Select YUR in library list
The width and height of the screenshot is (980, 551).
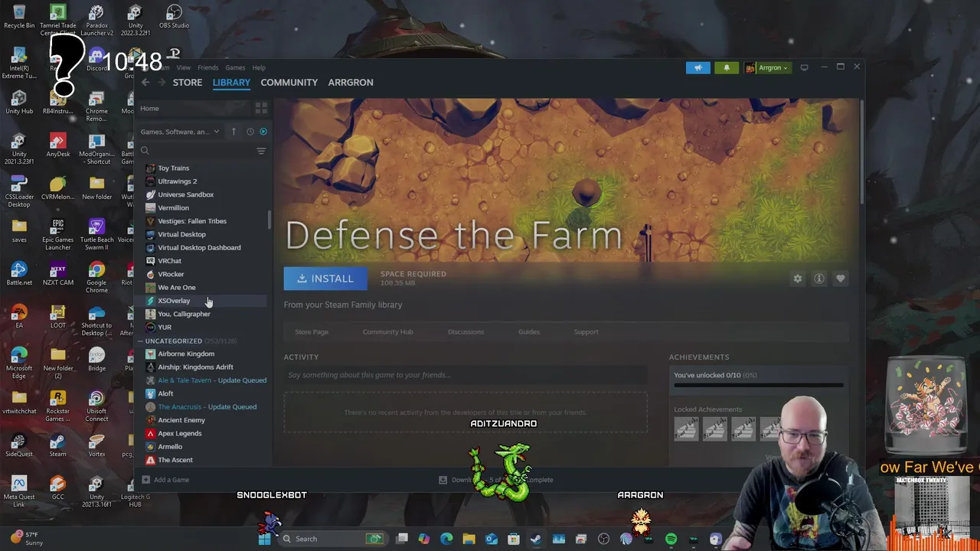(x=165, y=327)
